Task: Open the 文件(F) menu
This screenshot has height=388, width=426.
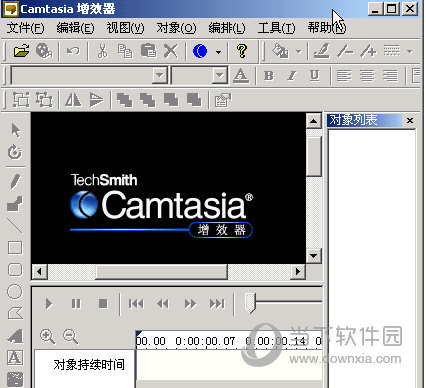Action: pyautogui.click(x=25, y=28)
